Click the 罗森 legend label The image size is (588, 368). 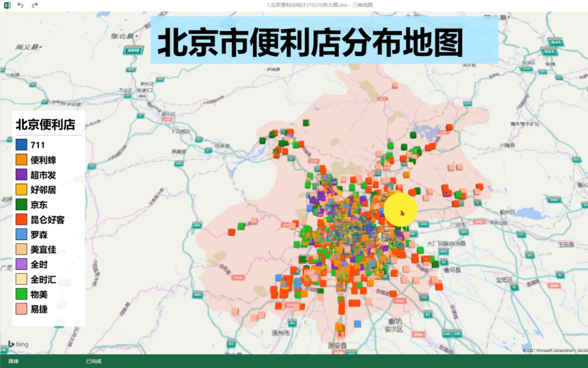[39, 235]
